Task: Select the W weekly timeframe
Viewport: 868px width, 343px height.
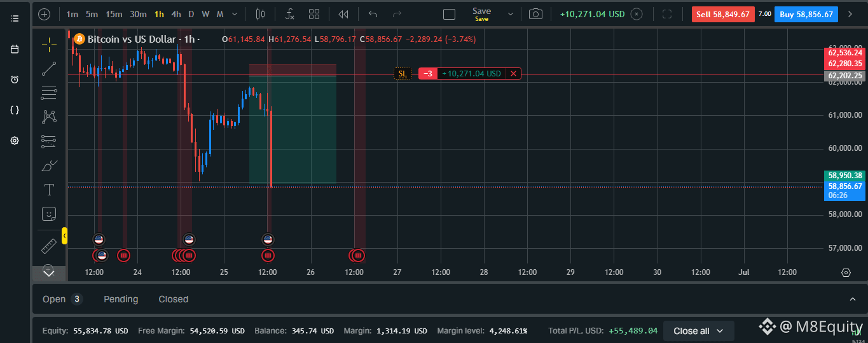Action: pos(205,14)
